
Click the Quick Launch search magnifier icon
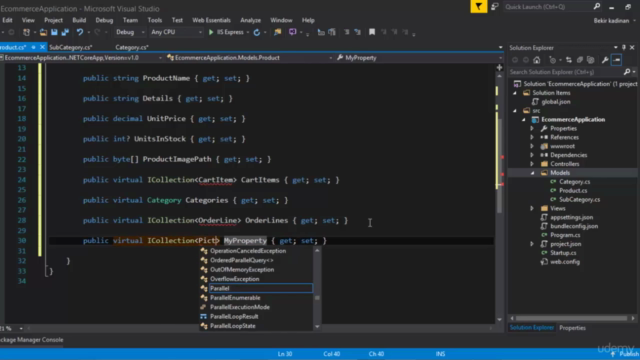(x=596, y=7)
